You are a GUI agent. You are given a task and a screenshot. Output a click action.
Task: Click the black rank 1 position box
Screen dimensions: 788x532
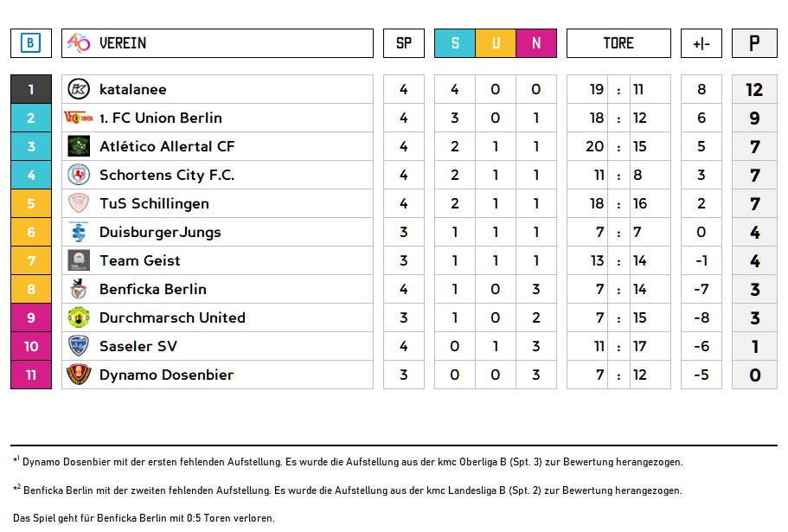(31, 89)
